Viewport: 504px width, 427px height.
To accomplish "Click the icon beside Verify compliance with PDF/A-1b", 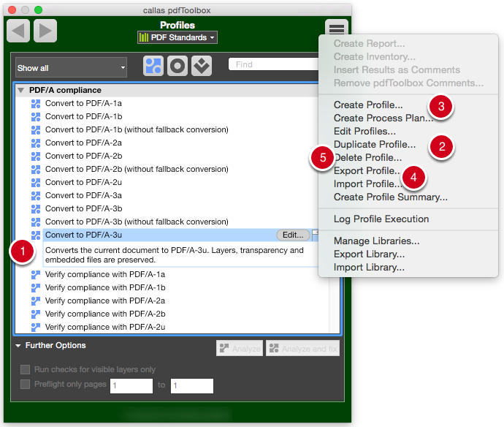I will [x=36, y=288].
